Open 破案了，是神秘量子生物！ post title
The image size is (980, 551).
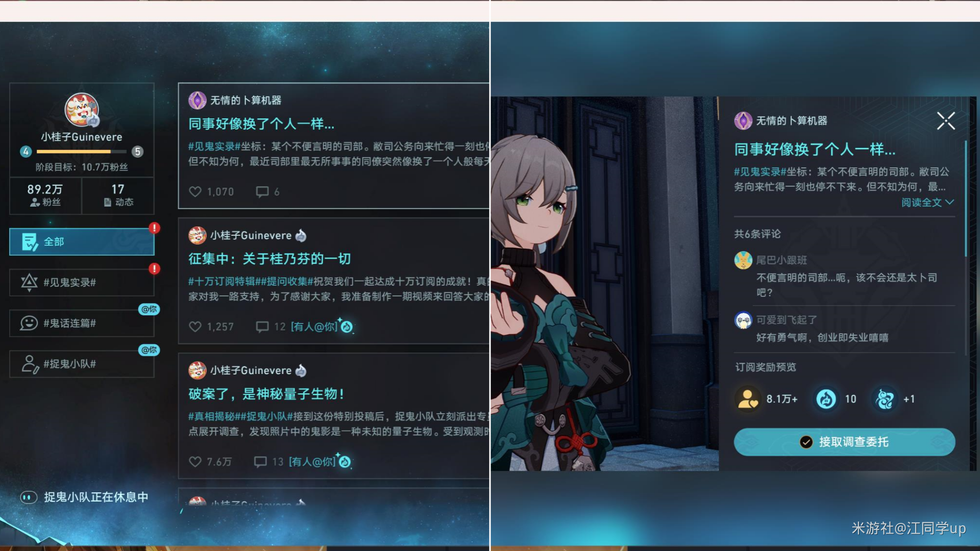[x=267, y=394]
